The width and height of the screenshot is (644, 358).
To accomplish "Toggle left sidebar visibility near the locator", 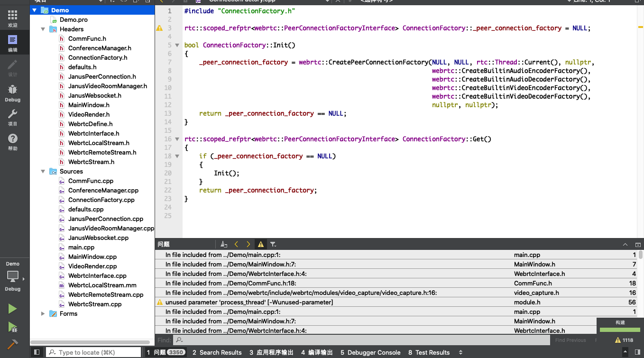I will pos(37,352).
